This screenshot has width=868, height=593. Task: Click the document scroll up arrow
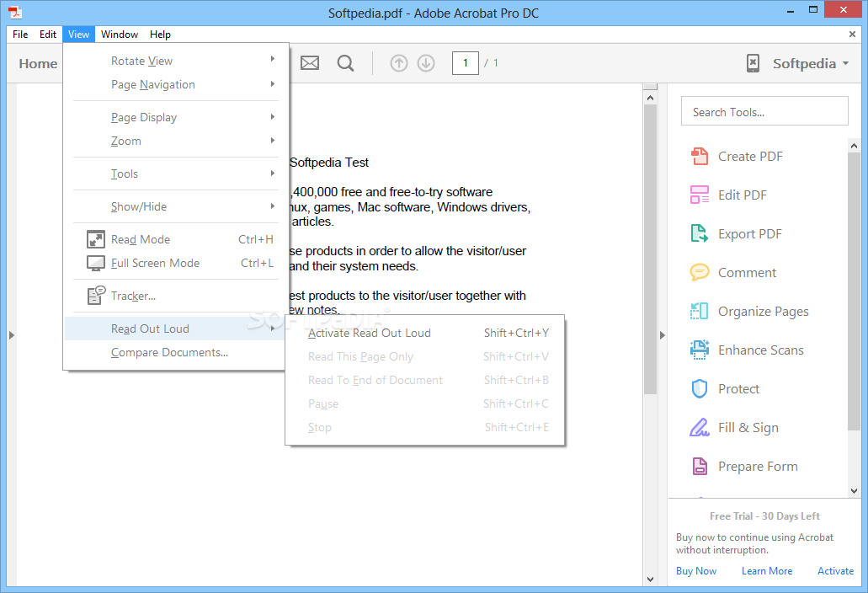click(650, 98)
